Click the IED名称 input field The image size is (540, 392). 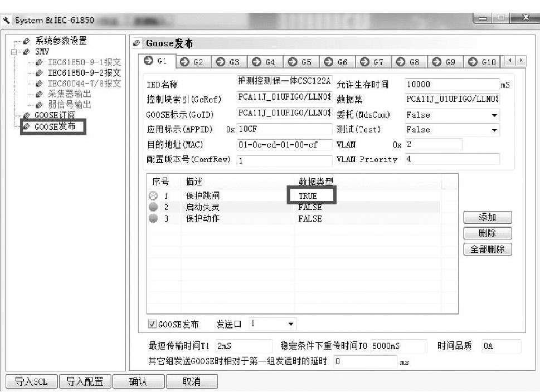(x=284, y=81)
